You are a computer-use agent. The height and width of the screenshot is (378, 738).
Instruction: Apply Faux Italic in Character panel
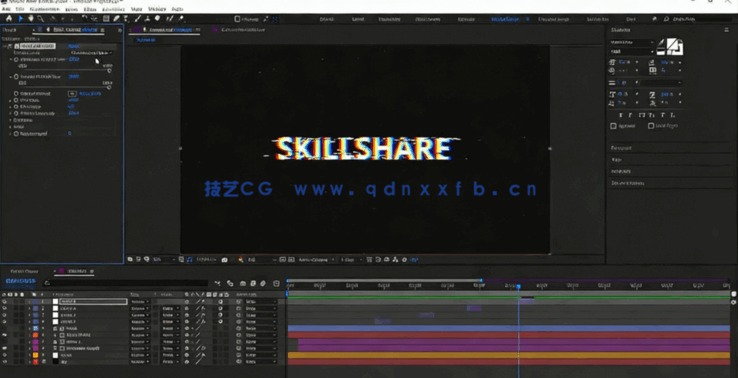631,115
